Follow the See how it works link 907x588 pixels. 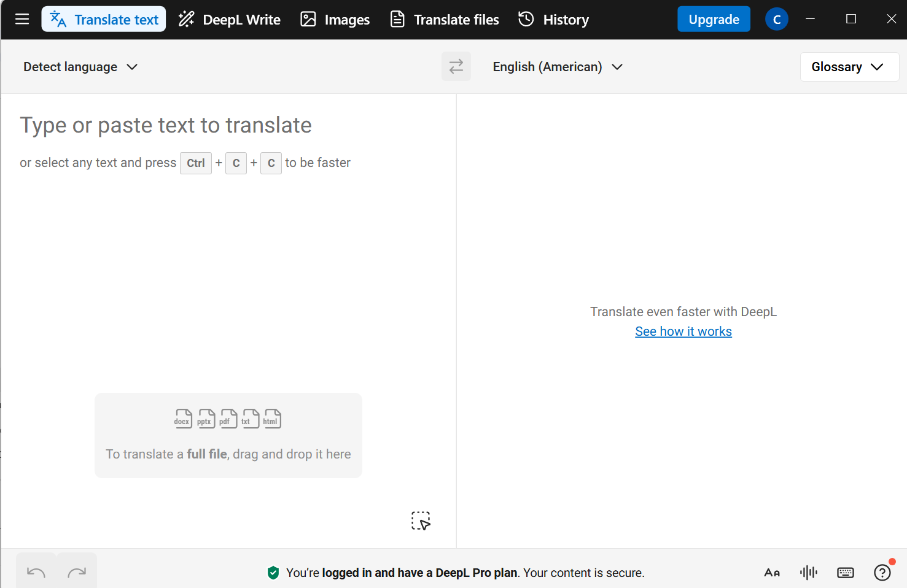point(683,331)
